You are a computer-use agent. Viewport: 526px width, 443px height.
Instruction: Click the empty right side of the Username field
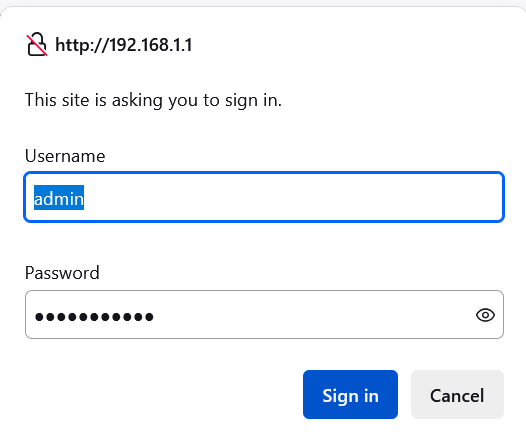[369, 197]
